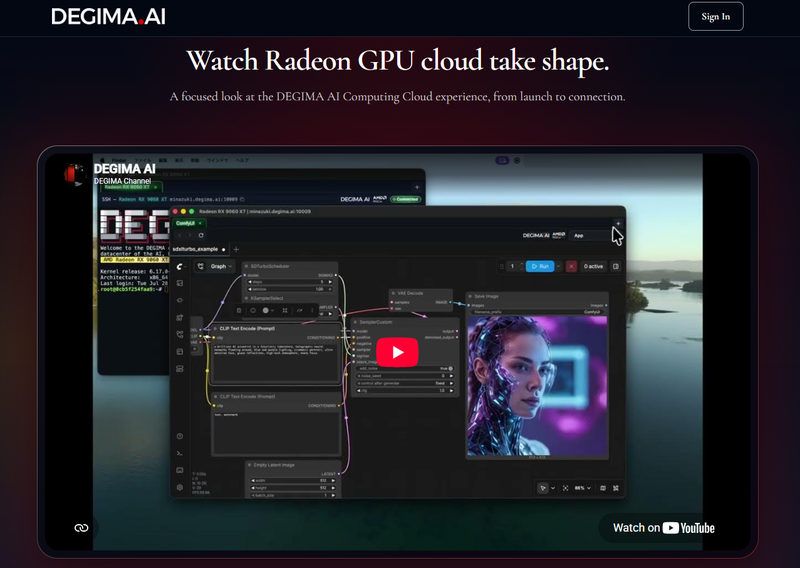Click the delete trash icon in node toolbar
Screen dimensions: 800x568
coord(239,310)
